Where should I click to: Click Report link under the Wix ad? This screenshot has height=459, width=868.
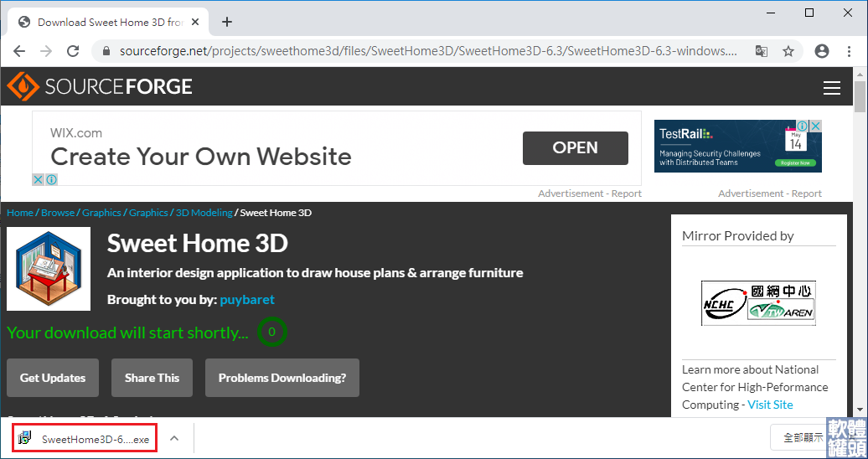(626, 193)
